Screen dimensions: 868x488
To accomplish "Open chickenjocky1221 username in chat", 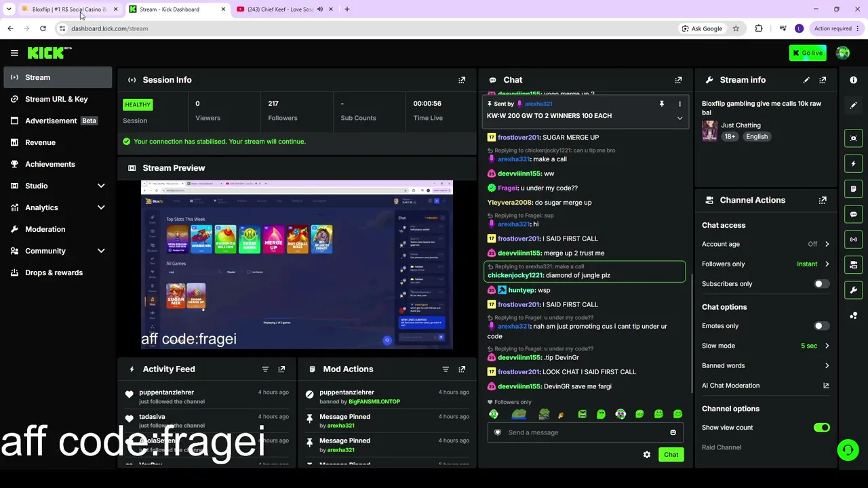I will coord(515,276).
